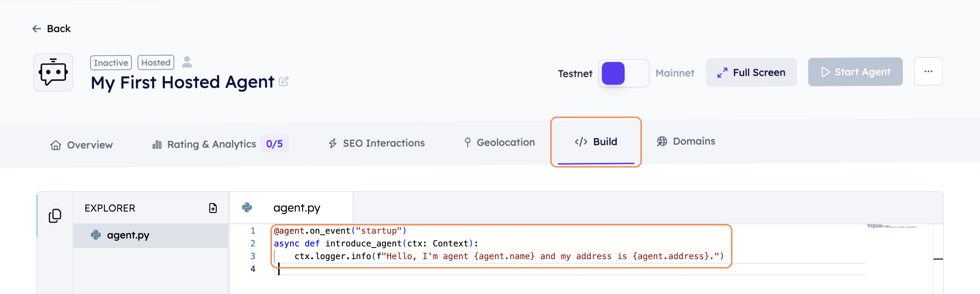Select the Mainnet label
The image size is (980, 294).
pos(675,73)
